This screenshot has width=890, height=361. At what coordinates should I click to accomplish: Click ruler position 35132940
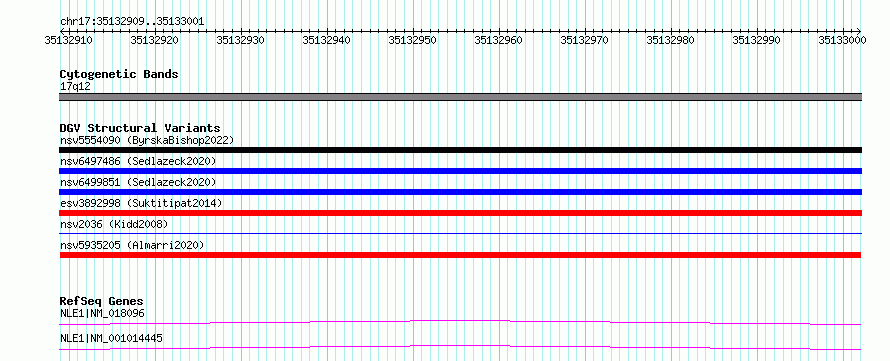326,40
